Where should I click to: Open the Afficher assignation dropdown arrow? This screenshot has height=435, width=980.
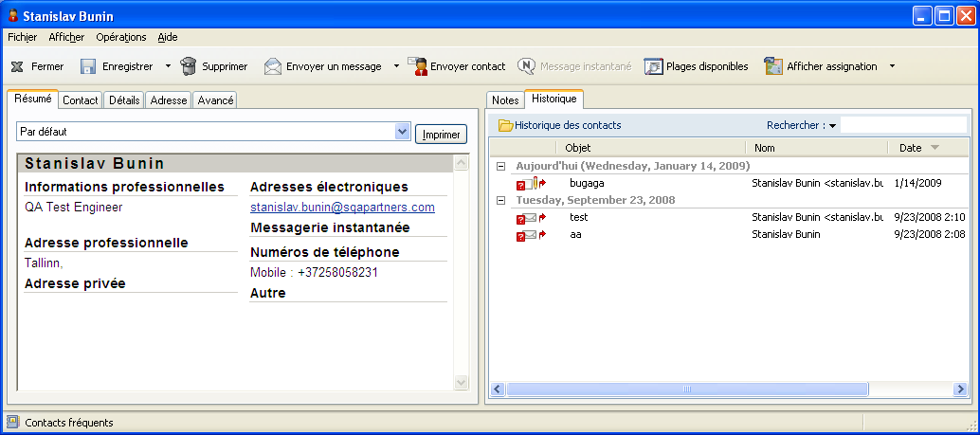click(x=892, y=66)
